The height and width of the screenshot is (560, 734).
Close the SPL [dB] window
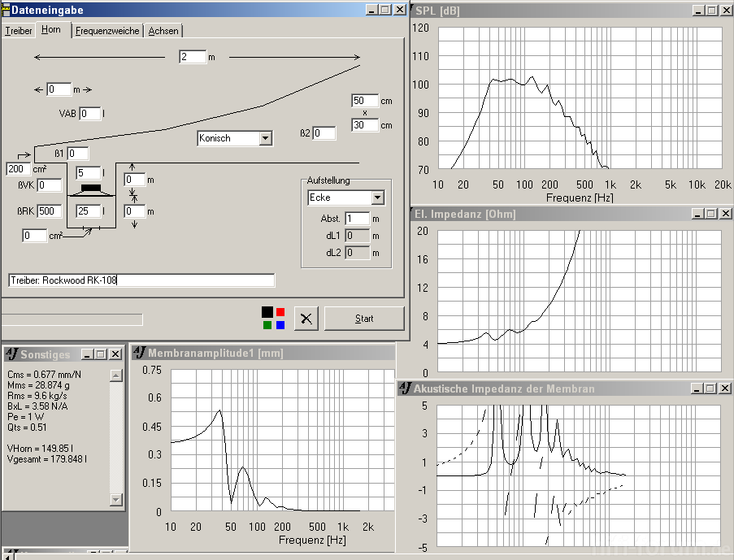(726, 11)
